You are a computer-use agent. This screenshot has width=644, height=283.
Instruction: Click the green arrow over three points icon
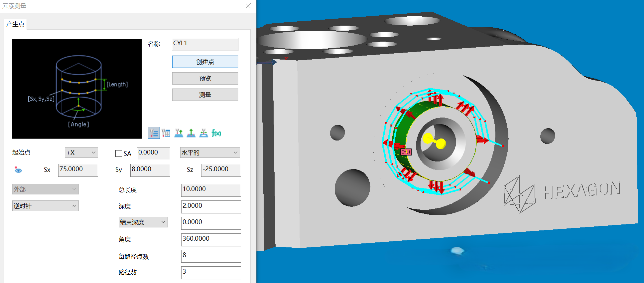191,133
